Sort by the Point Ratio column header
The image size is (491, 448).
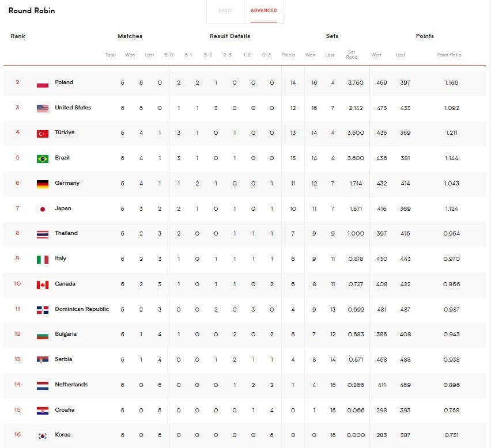(450, 55)
